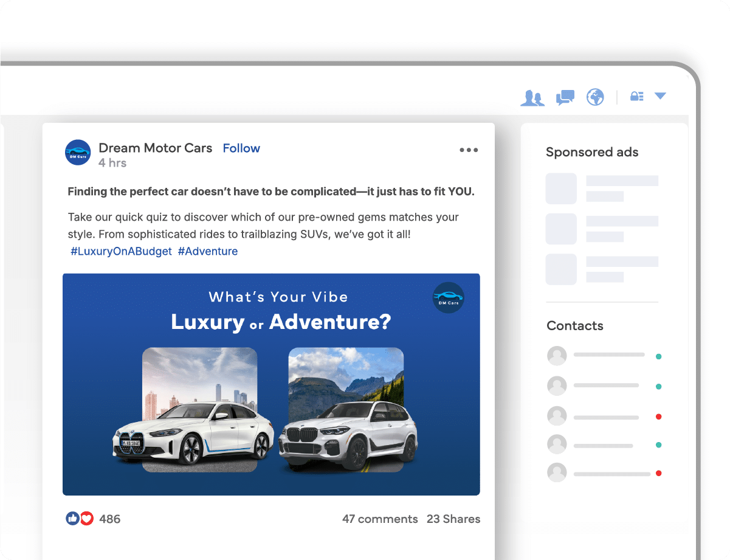View the 486 reactions count

click(x=110, y=519)
